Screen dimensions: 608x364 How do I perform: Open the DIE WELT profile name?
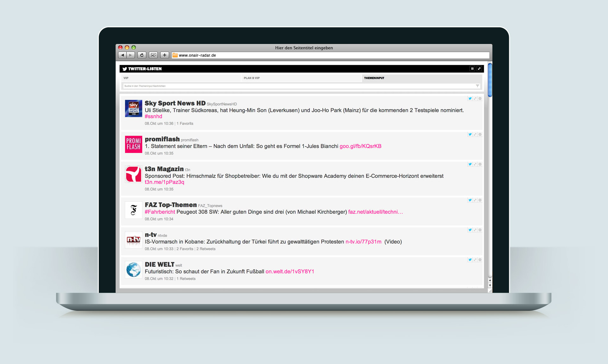pos(160,265)
